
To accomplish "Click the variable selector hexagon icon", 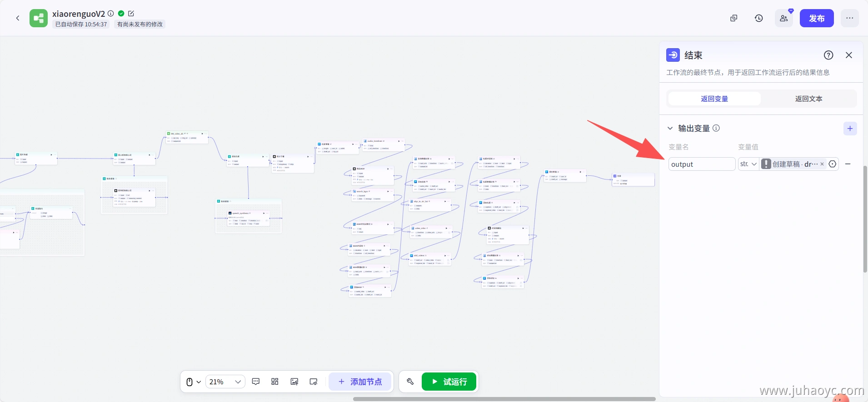I will 832,164.
